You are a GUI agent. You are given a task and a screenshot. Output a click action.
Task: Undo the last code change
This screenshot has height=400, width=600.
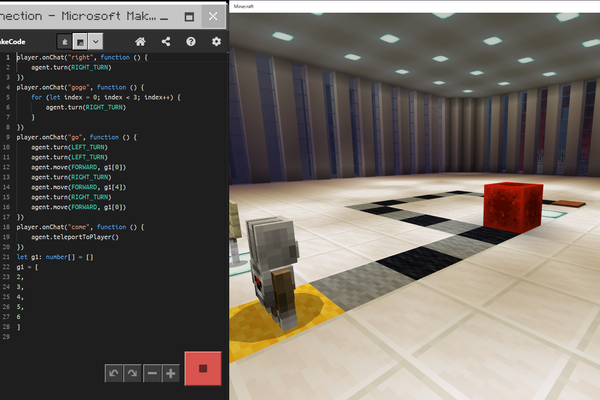(x=114, y=373)
